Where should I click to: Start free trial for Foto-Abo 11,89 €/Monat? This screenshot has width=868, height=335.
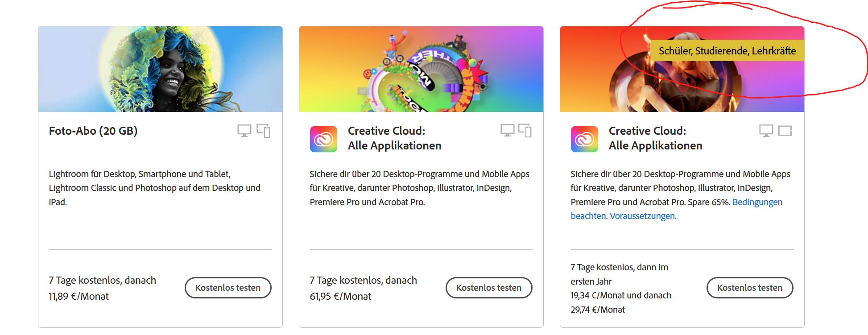228,288
